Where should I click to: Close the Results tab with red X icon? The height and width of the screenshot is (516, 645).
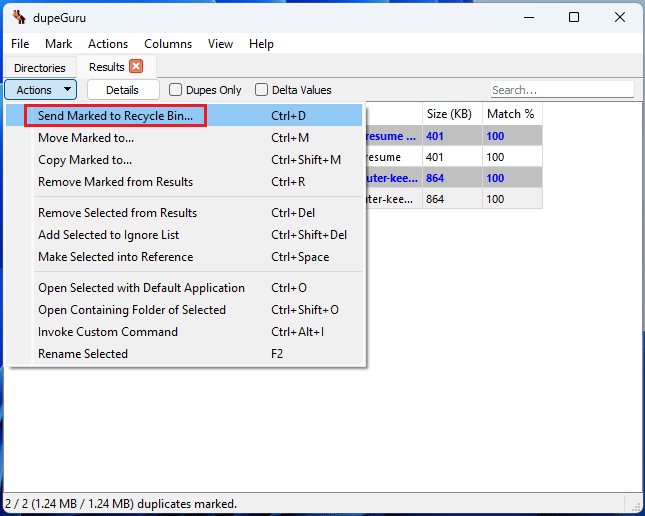[136, 66]
